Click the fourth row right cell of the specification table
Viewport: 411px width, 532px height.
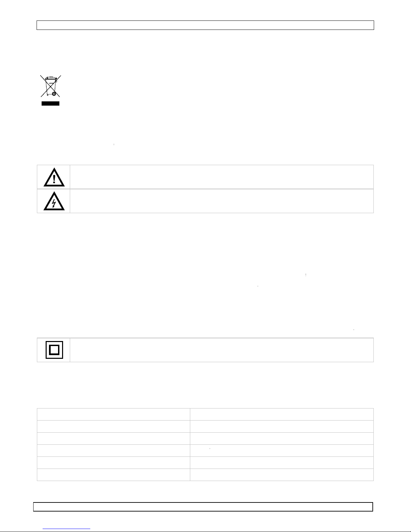pos(282,450)
